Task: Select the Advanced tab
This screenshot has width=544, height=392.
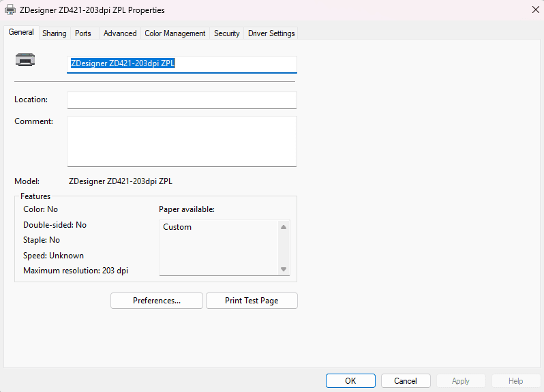Action: click(x=120, y=33)
